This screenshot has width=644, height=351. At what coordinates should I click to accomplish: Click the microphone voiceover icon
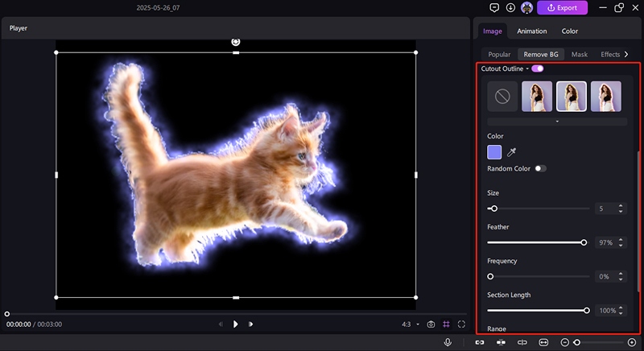pos(448,342)
